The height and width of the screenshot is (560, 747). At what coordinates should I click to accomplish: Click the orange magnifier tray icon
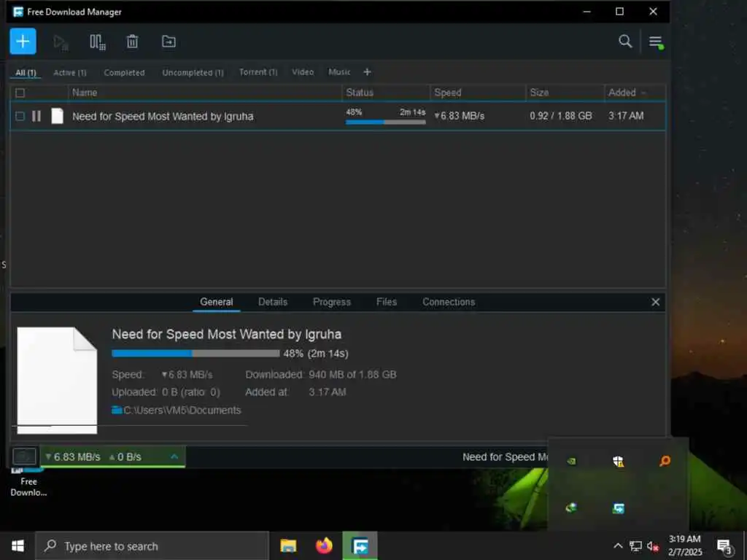(665, 461)
